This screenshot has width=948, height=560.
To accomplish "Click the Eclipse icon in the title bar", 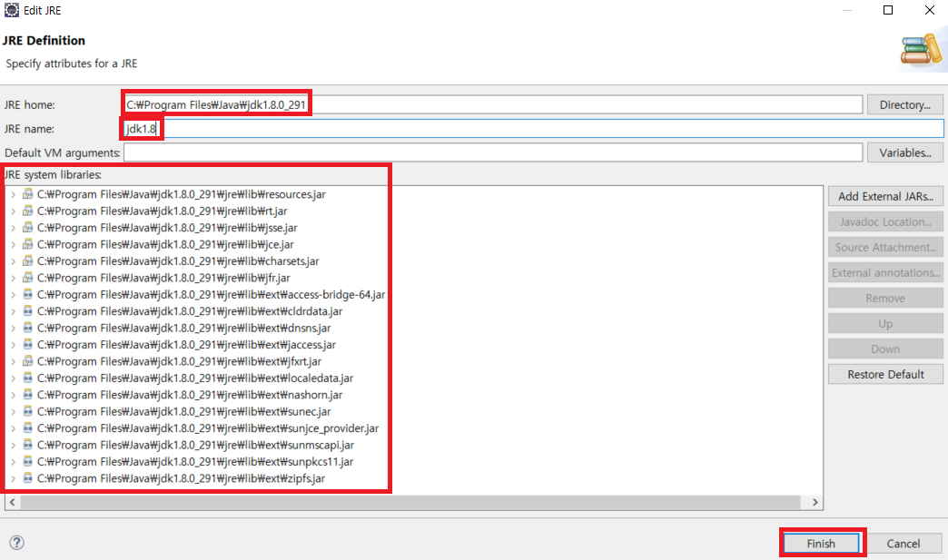I will point(12,10).
